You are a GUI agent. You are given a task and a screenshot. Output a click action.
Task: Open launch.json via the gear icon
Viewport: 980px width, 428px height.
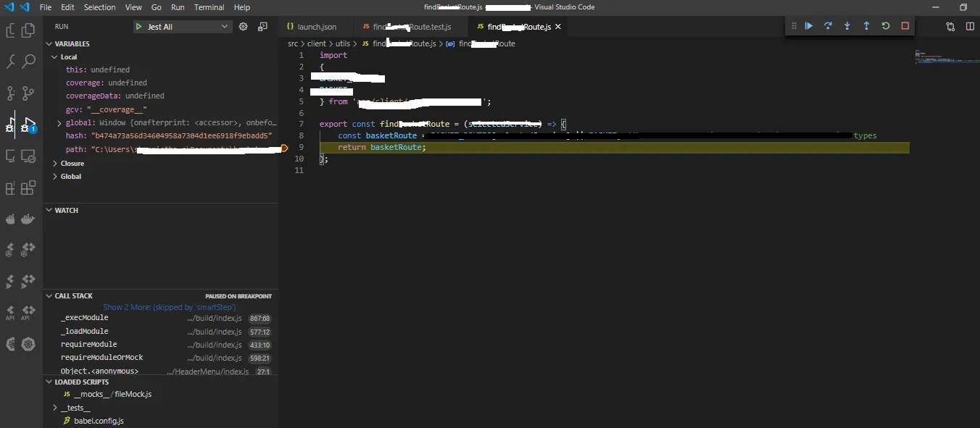tap(244, 27)
